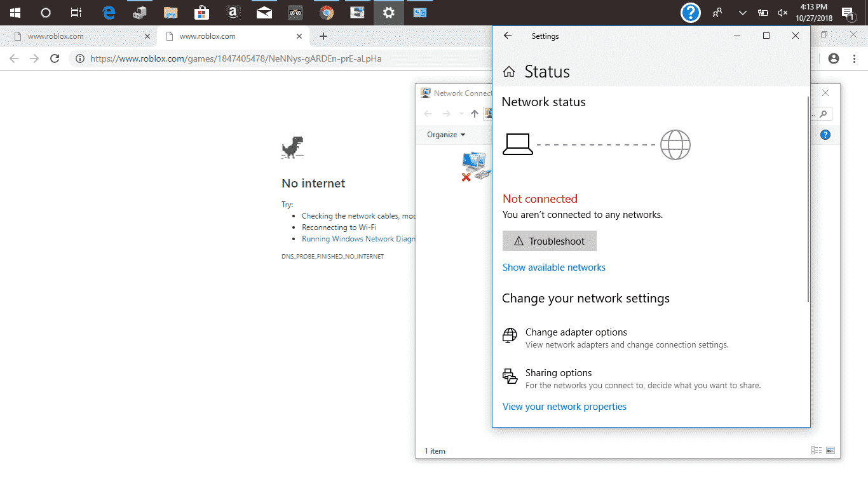The image size is (868, 488).
Task: Open the Chrome three-dot menu
Action: coord(855,58)
